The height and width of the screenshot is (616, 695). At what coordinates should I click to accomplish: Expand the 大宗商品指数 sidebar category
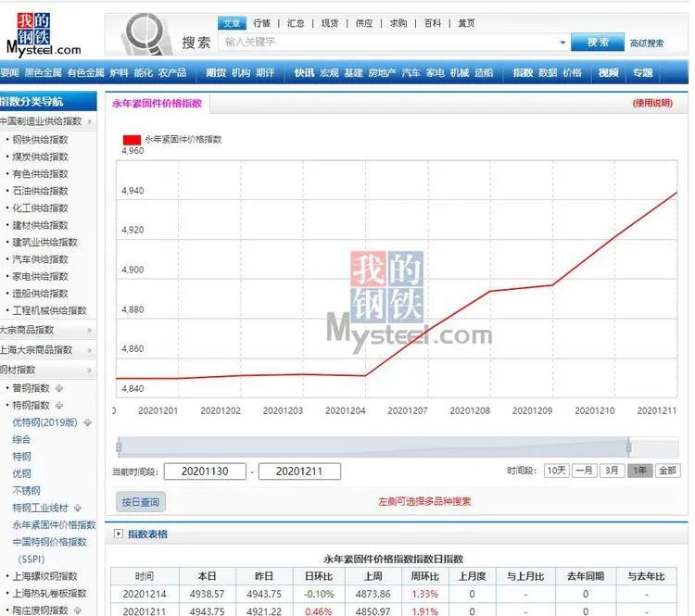click(89, 330)
